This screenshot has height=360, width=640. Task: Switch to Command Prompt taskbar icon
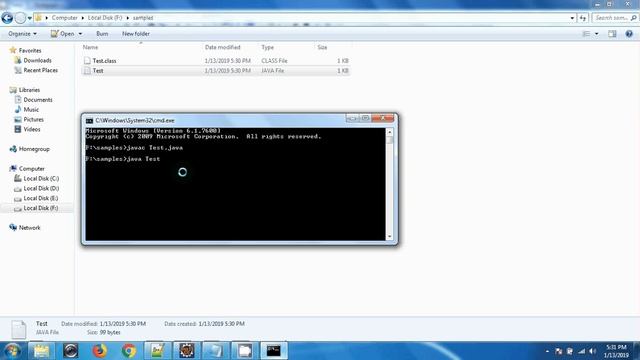pos(273,351)
